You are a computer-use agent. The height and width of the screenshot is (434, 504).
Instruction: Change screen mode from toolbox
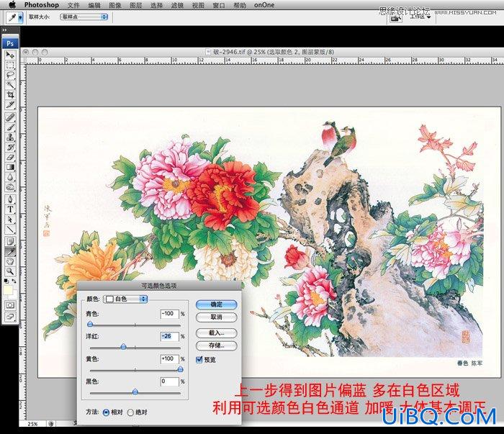(x=10, y=317)
